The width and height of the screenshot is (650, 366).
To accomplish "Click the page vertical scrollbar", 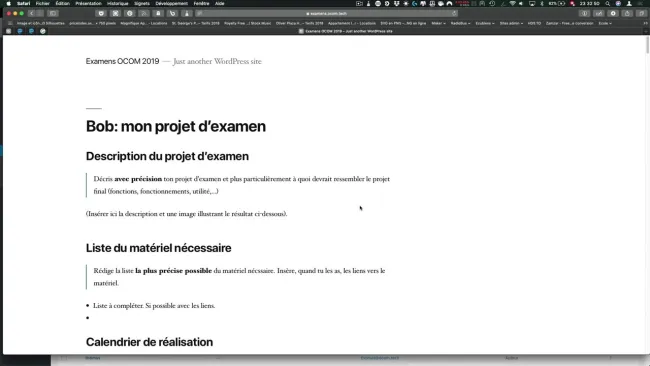I will [x=647, y=45].
